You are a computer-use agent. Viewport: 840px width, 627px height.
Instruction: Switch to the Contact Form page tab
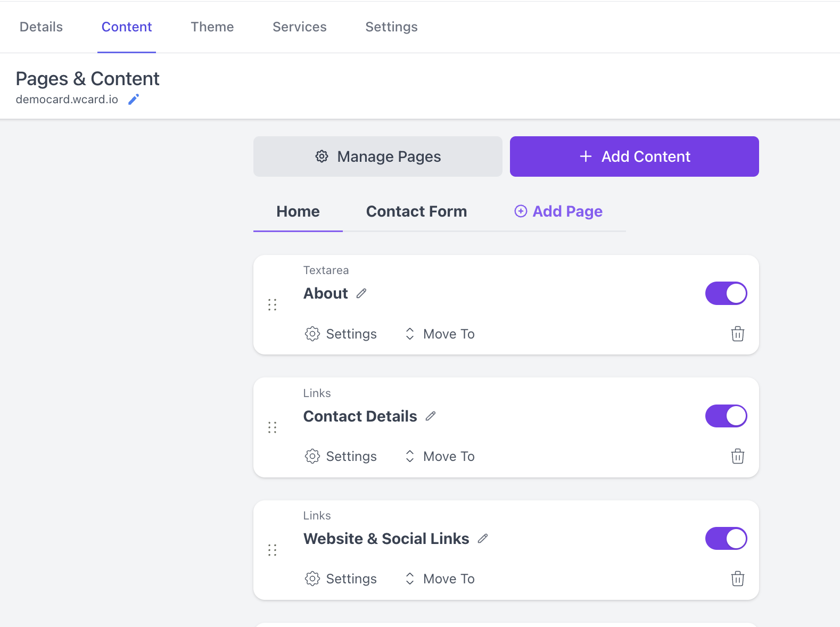(x=416, y=211)
